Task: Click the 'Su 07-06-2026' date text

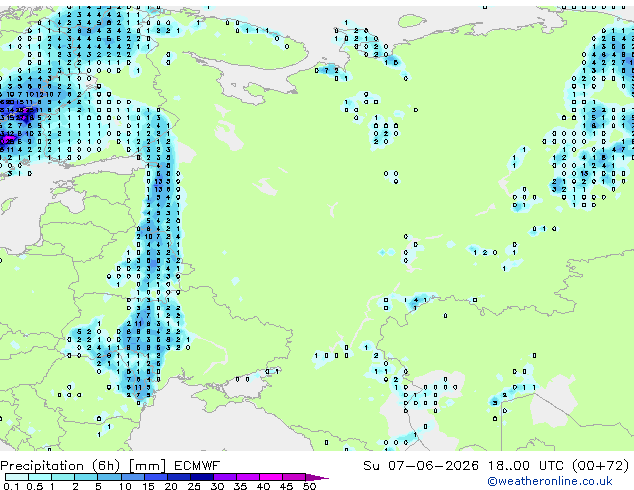Action: pos(421,466)
